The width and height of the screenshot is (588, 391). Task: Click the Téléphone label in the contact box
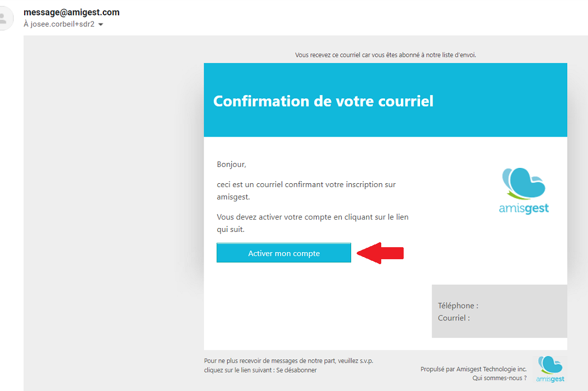[x=458, y=306]
